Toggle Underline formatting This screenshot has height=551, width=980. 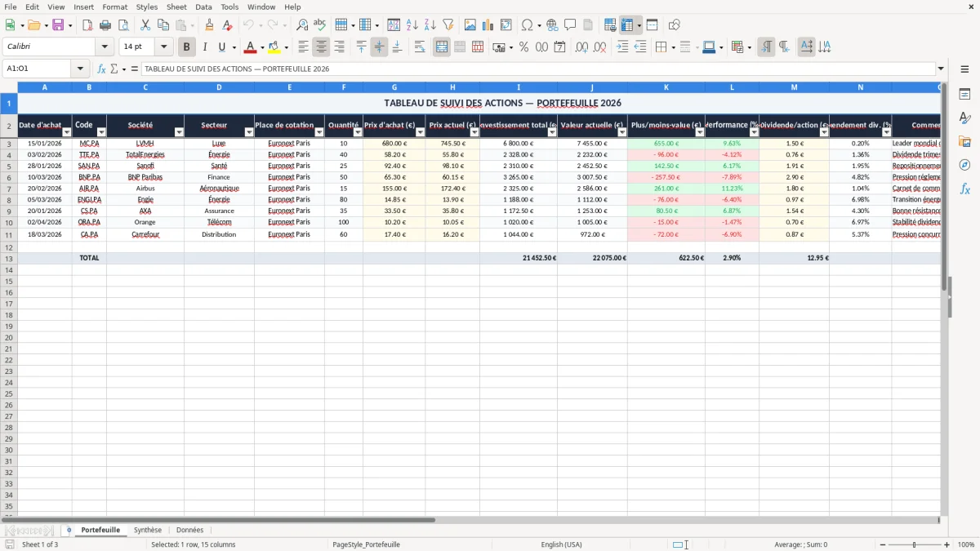[221, 47]
